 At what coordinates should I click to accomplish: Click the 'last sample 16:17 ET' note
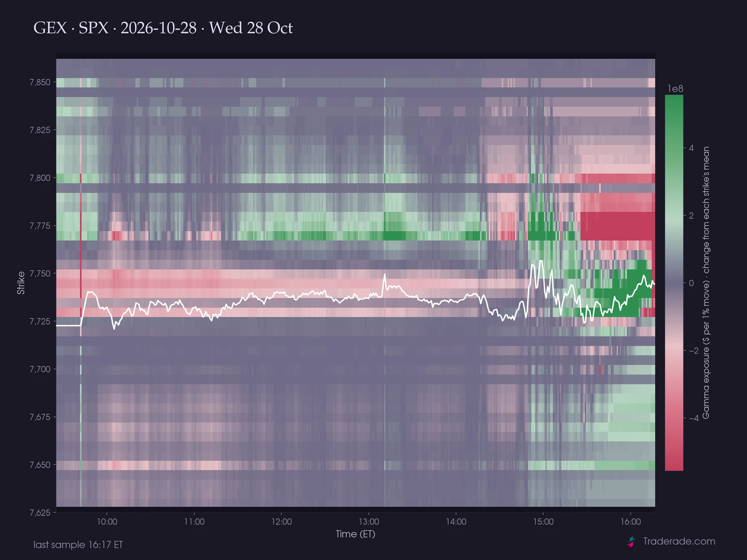tap(78, 545)
